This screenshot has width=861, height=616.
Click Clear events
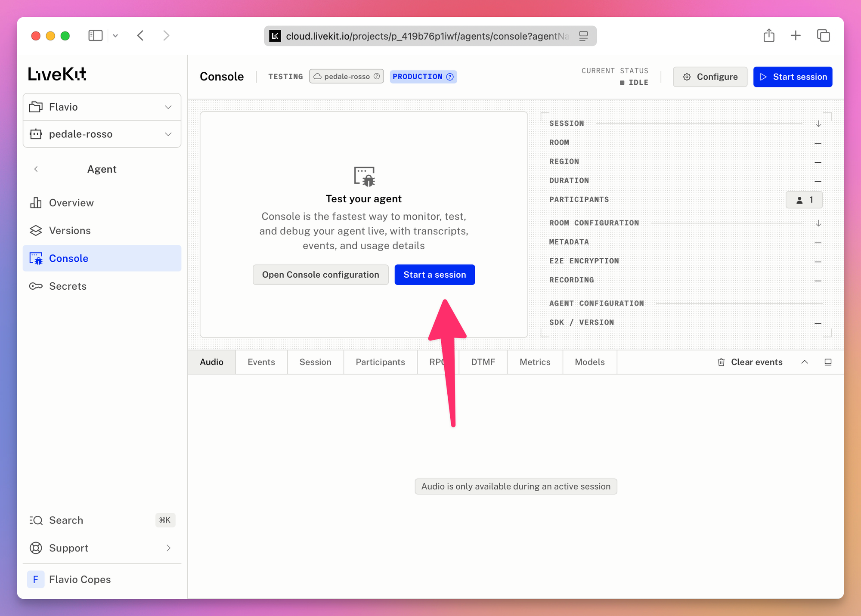pos(750,362)
